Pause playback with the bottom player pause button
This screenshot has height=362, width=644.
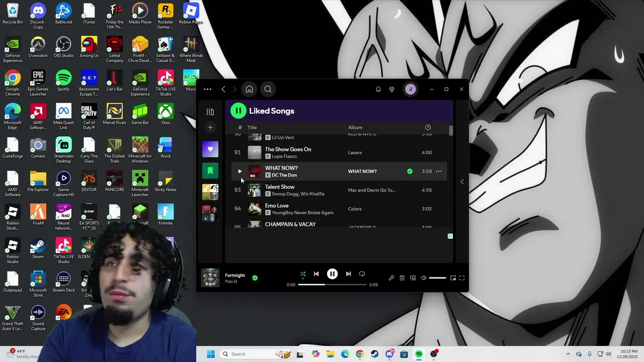click(332, 274)
